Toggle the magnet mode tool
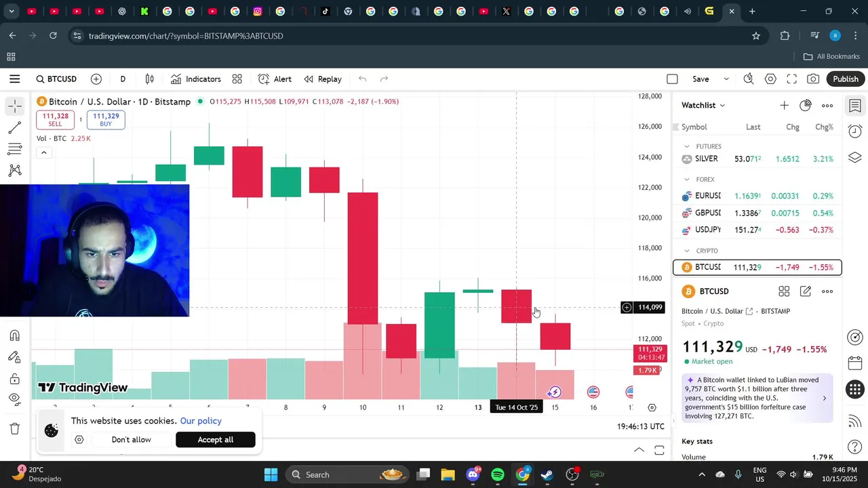Screen dimensions: 868x488 coord(15,335)
